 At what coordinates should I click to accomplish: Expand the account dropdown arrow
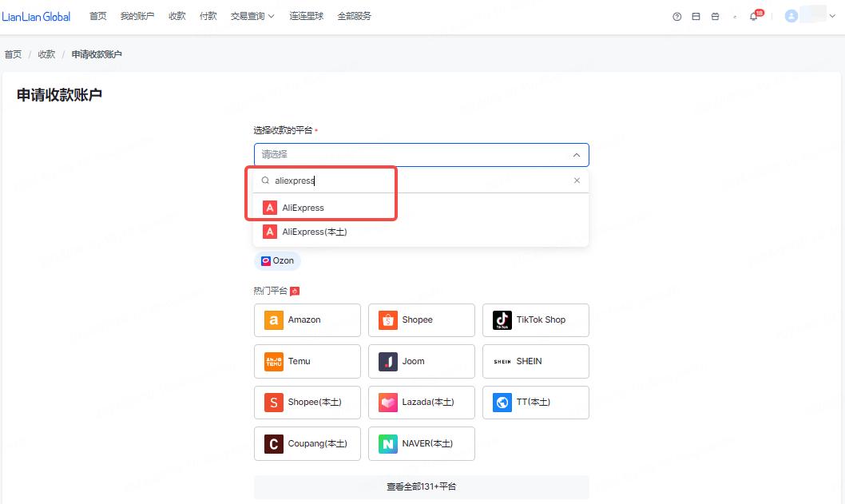pyautogui.click(x=832, y=16)
